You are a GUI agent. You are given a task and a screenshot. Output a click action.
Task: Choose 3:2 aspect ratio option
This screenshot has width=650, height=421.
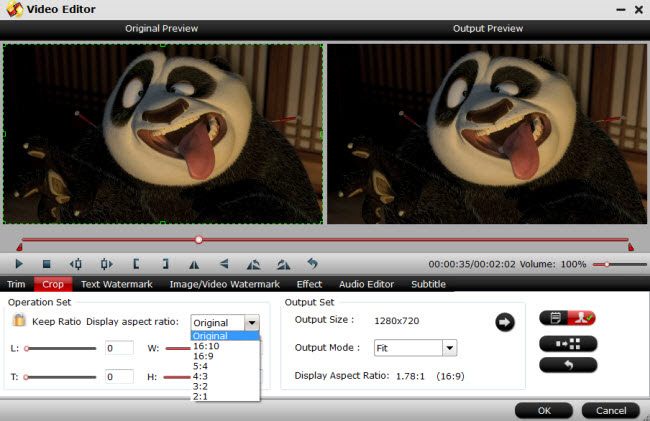(225, 386)
